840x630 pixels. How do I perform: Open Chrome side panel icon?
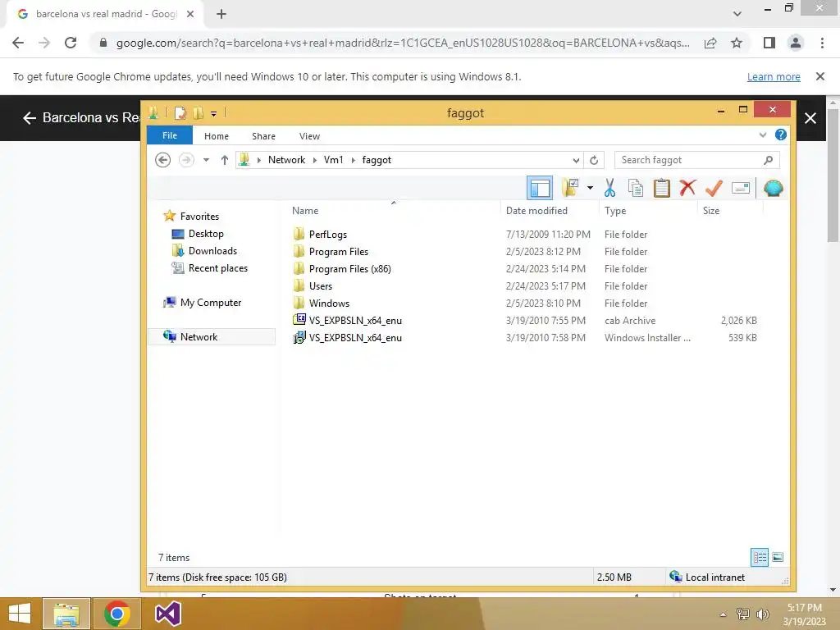(769, 43)
